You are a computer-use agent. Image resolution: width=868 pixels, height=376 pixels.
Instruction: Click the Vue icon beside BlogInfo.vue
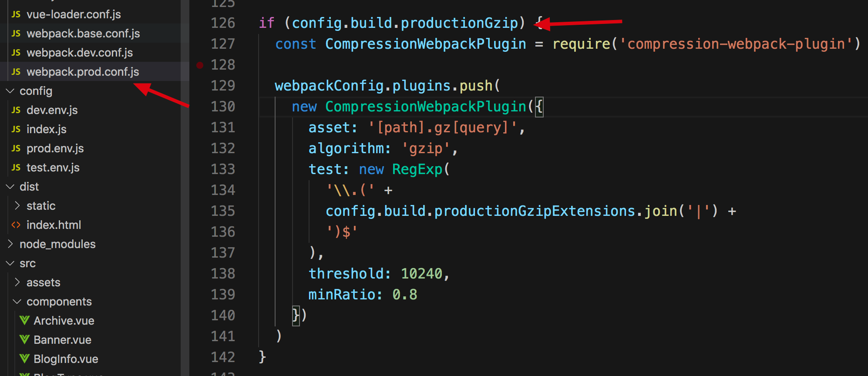24,359
